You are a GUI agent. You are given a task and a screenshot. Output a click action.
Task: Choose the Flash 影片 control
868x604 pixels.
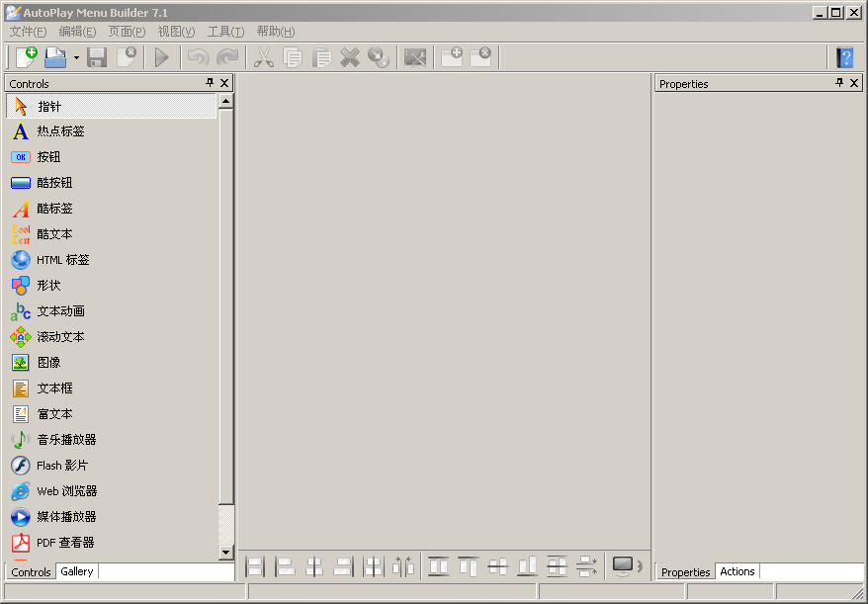(112, 466)
